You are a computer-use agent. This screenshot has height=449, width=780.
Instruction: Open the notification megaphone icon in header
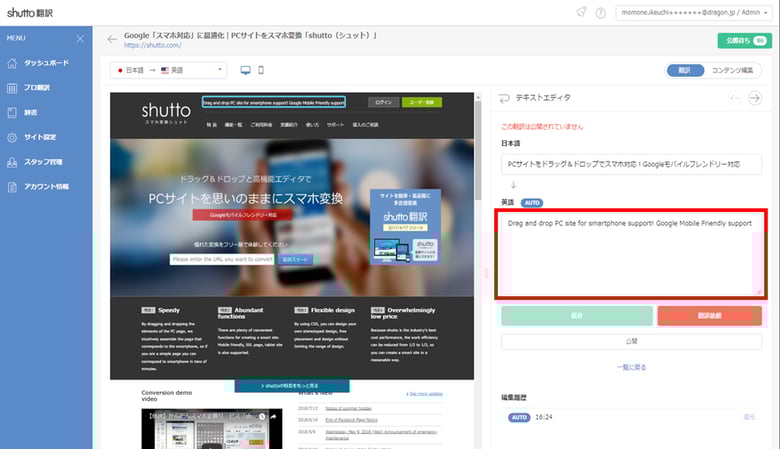[582, 12]
